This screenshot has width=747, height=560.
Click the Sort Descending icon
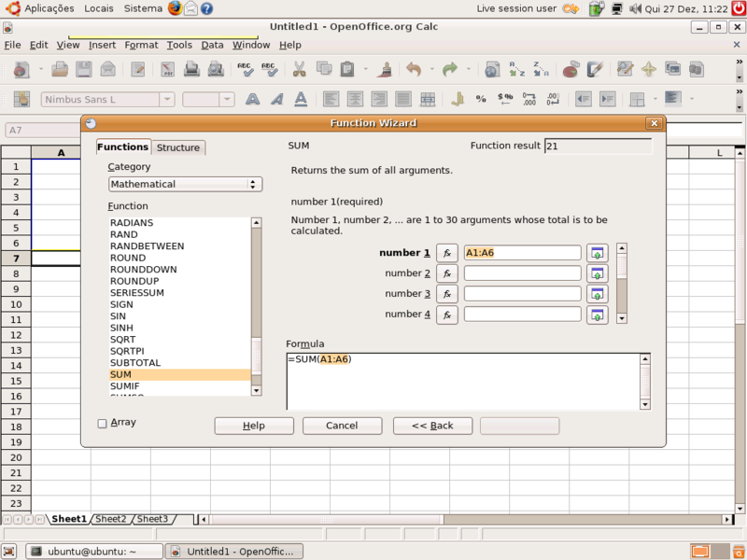click(x=541, y=69)
